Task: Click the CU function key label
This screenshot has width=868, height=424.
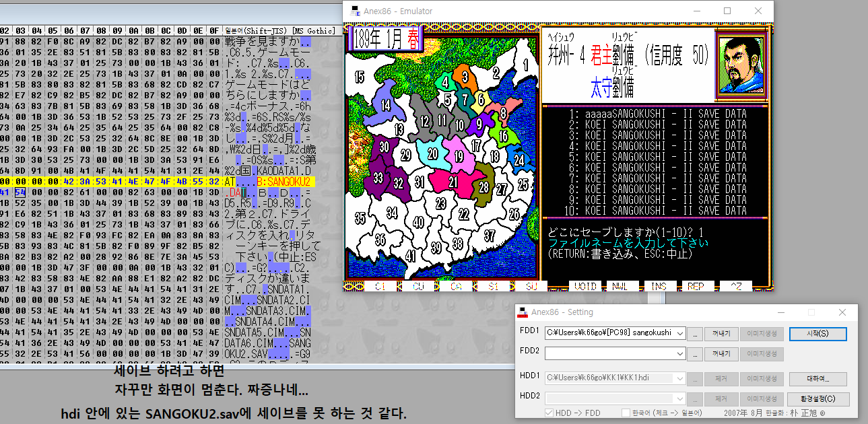Action: pyautogui.click(x=418, y=286)
